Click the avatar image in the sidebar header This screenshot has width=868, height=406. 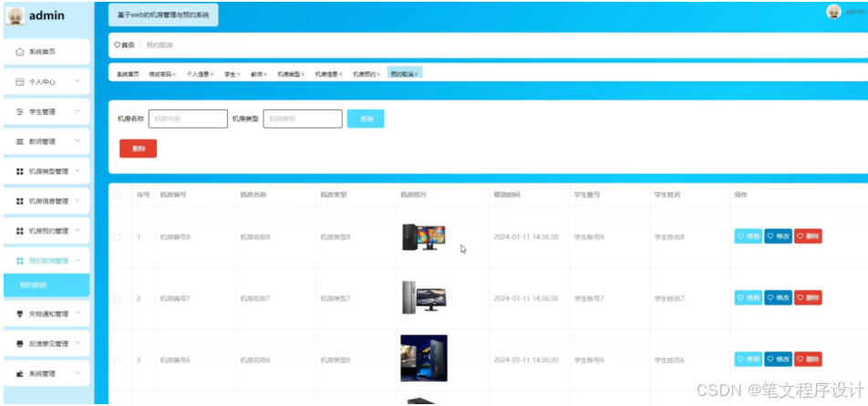pyautogui.click(x=15, y=16)
